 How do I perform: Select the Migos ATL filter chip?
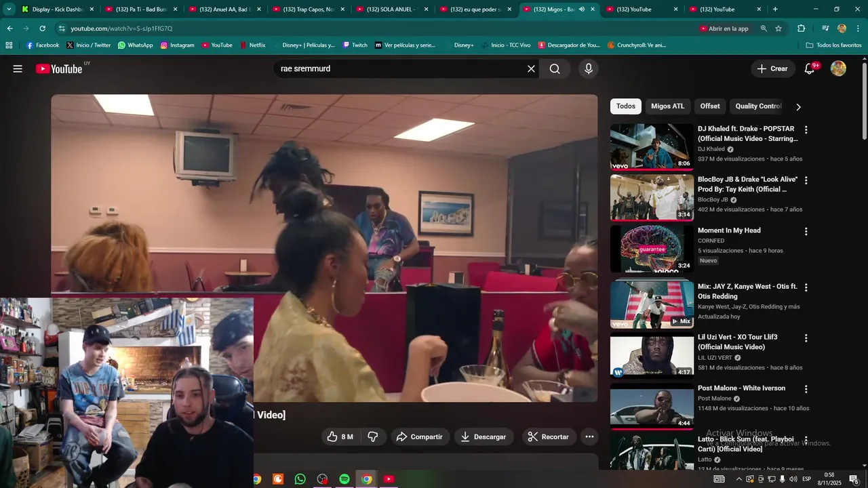click(667, 106)
